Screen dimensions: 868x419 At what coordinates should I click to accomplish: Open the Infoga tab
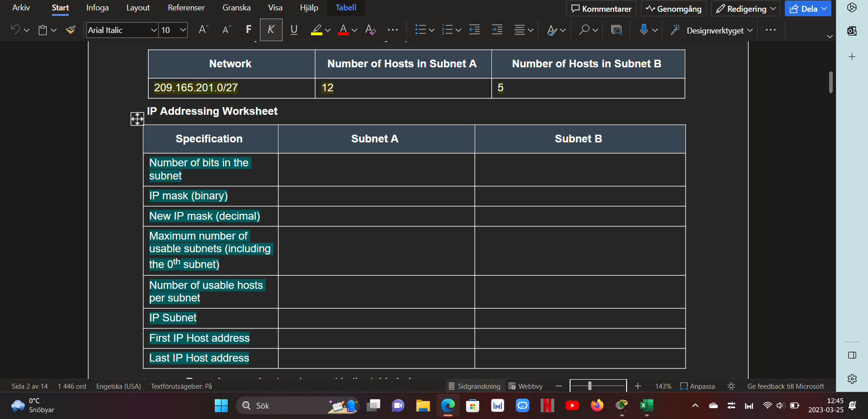click(97, 8)
